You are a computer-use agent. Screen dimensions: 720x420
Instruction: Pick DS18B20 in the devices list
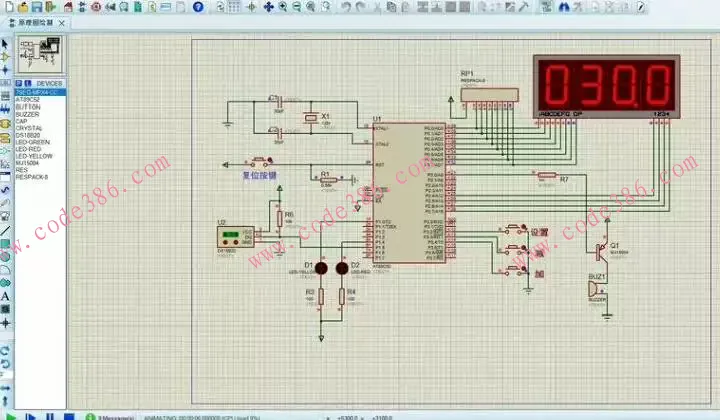click(x=28, y=135)
